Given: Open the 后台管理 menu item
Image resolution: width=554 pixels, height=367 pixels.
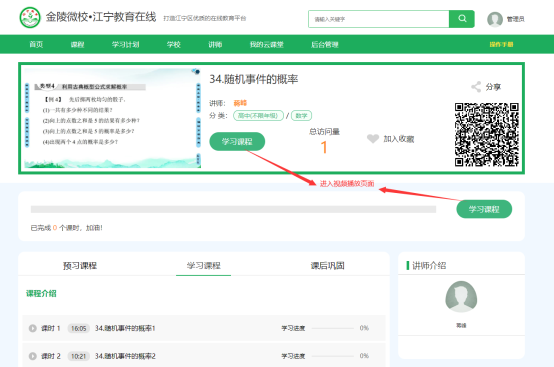Looking at the screenshot, I should (x=325, y=45).
